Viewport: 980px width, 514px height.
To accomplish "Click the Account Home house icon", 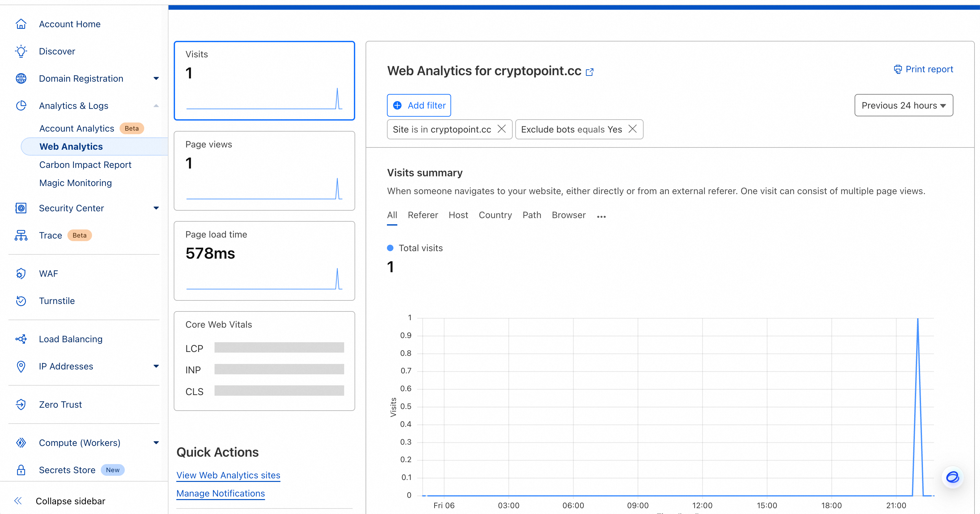I will [x=21, y=24].
